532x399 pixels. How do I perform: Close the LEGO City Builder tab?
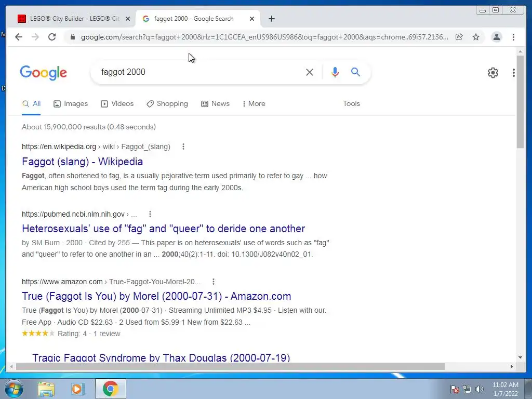[128, 19]
